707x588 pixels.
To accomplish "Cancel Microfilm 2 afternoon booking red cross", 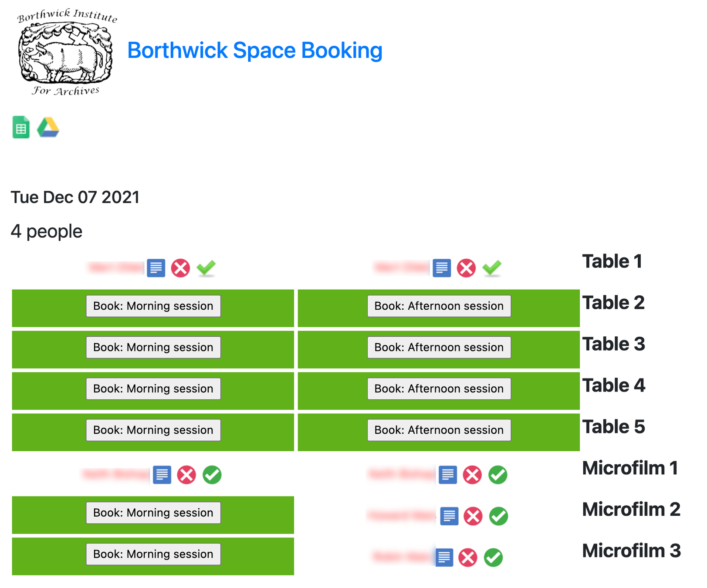I will [473, 516].
